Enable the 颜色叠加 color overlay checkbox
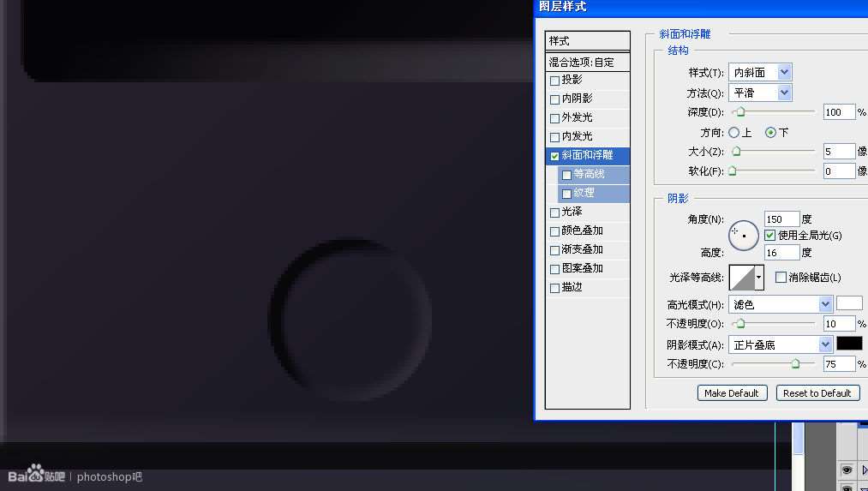 point(554,231)
